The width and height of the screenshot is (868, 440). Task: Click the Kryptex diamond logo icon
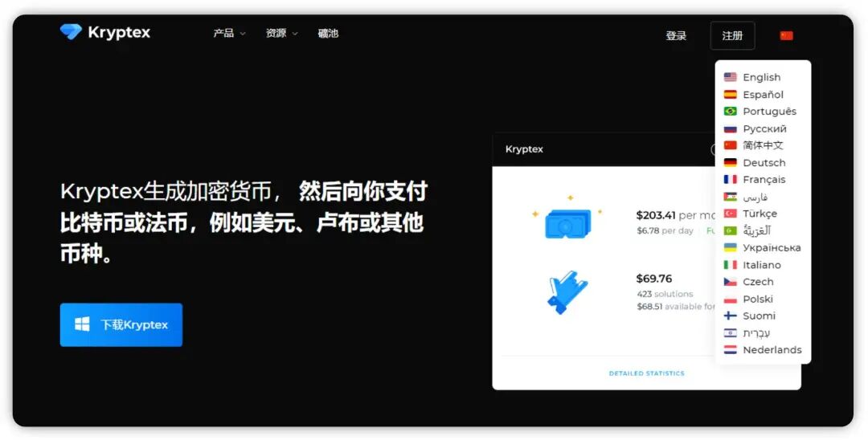(x=71, y=32)
